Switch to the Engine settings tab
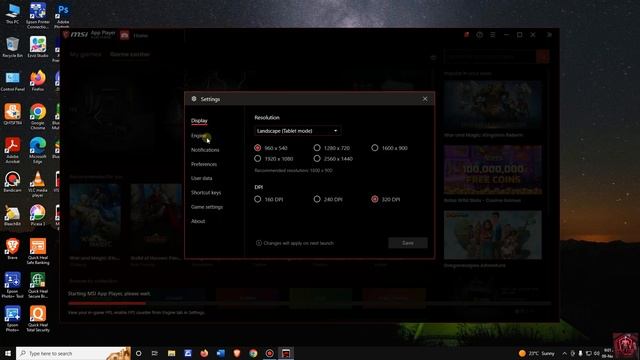640x360 pixels. (x=198, y=136)
